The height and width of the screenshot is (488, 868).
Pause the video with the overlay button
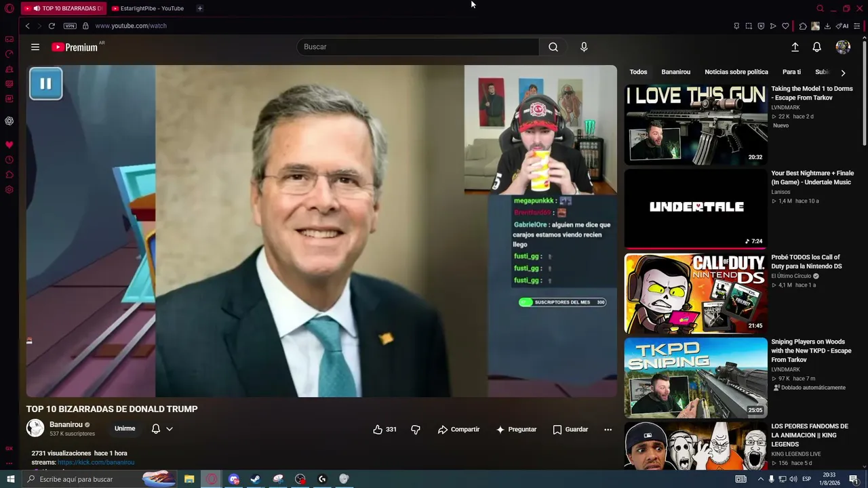pyautogui.click(x=46, y=84)
